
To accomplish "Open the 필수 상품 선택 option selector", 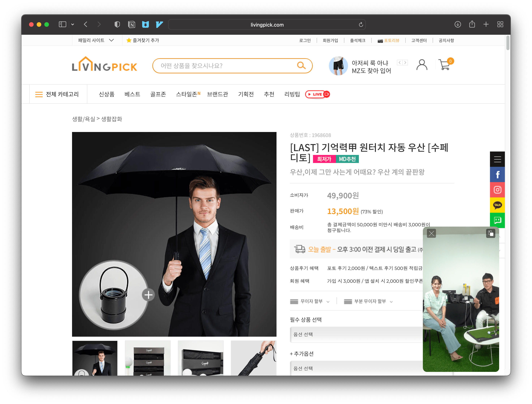I will 356,334.
